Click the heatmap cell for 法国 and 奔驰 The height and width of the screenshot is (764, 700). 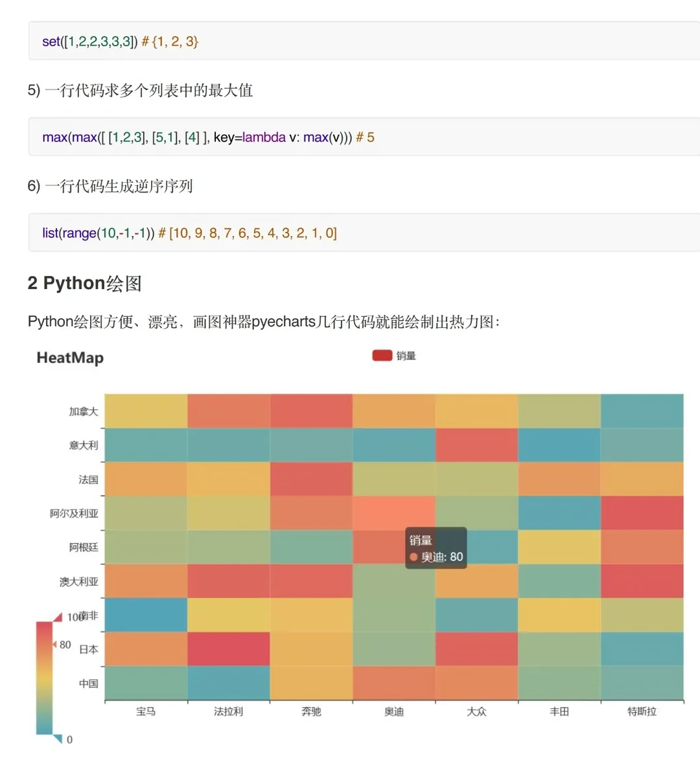coord(311,479)
